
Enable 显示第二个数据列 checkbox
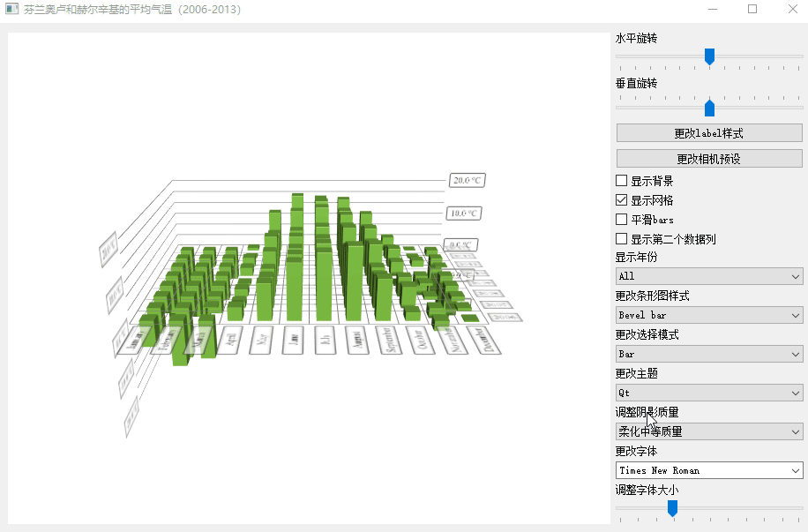pyautogui.click(x=622, y=239)
